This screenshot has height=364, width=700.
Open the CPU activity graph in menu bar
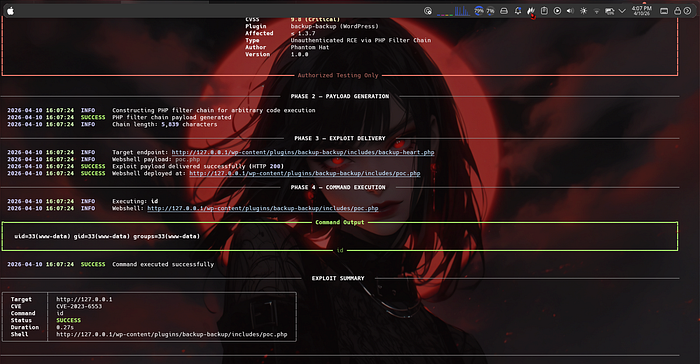pos(462,11)
